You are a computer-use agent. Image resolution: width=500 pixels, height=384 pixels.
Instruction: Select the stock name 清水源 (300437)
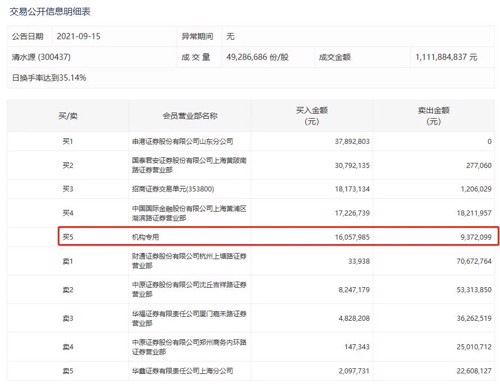pyautogui.click(x=41, y=57)
